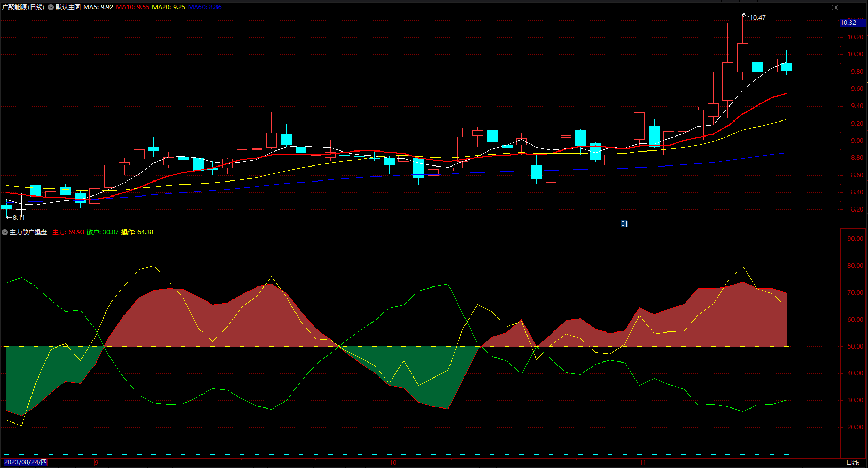Screen dimensions: 868x468
Task: Click the 广聚能源(日线) chart title
Action: click(23, 7)
